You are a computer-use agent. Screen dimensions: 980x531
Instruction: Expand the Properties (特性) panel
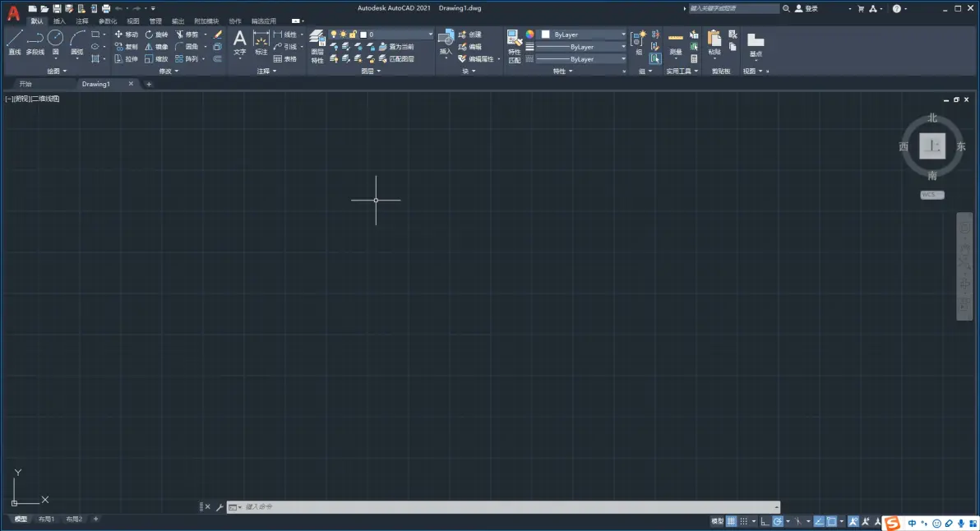pos(562,72)
